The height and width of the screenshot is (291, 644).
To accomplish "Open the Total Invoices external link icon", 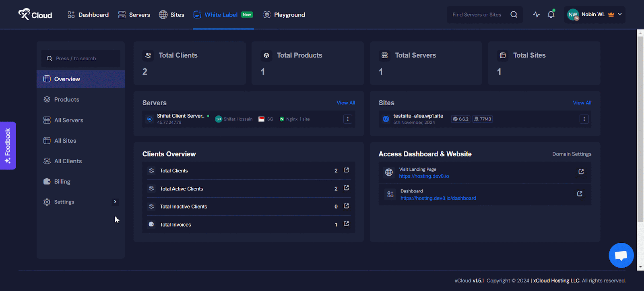I will point(346,224).
